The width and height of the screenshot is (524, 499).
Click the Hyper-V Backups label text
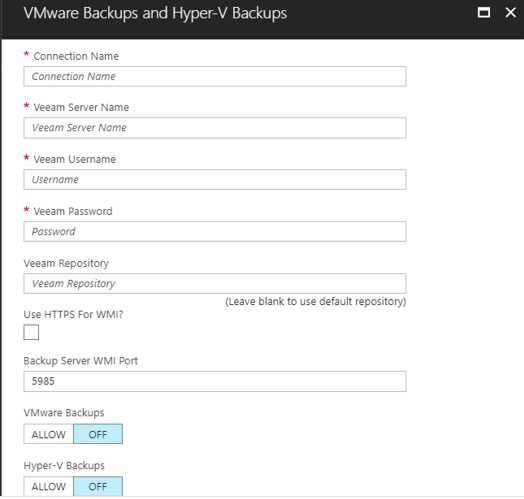[64, 466]
